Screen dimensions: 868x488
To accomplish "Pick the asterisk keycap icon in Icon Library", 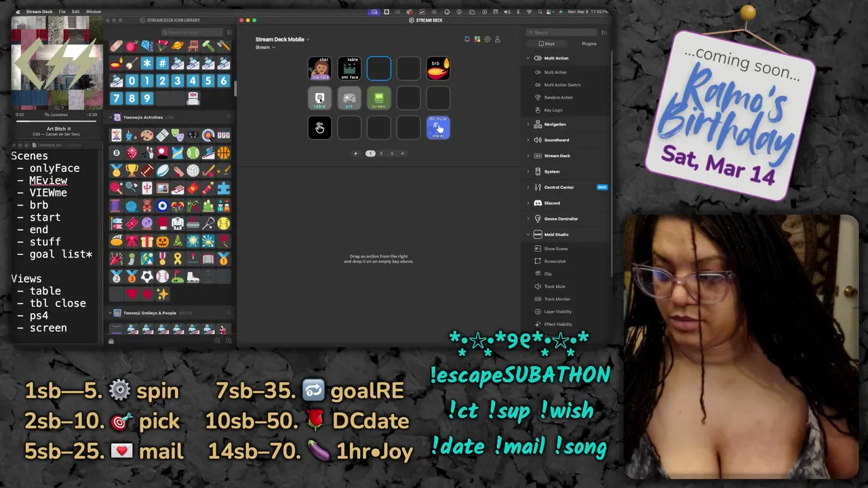I will point(147,64).
